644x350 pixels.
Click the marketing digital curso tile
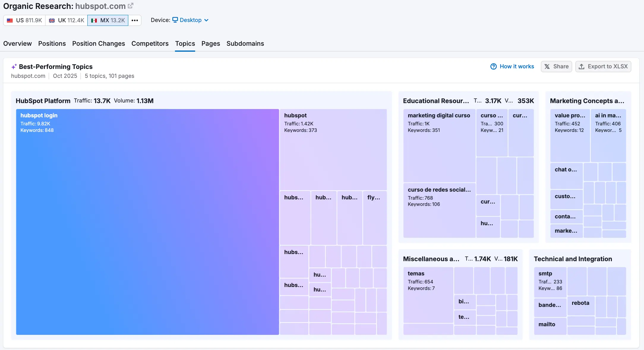(439, 146)
